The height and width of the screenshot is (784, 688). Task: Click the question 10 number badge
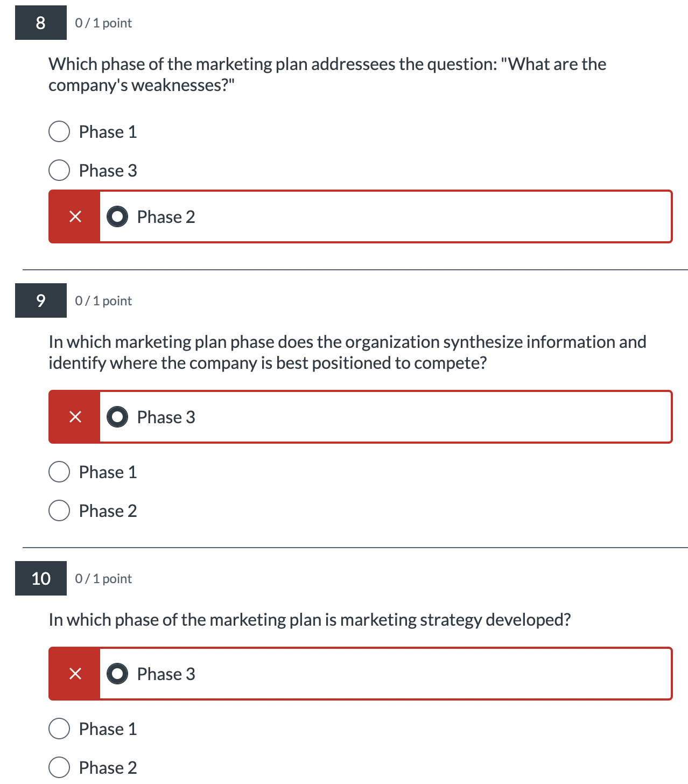(x=40, y=578)
